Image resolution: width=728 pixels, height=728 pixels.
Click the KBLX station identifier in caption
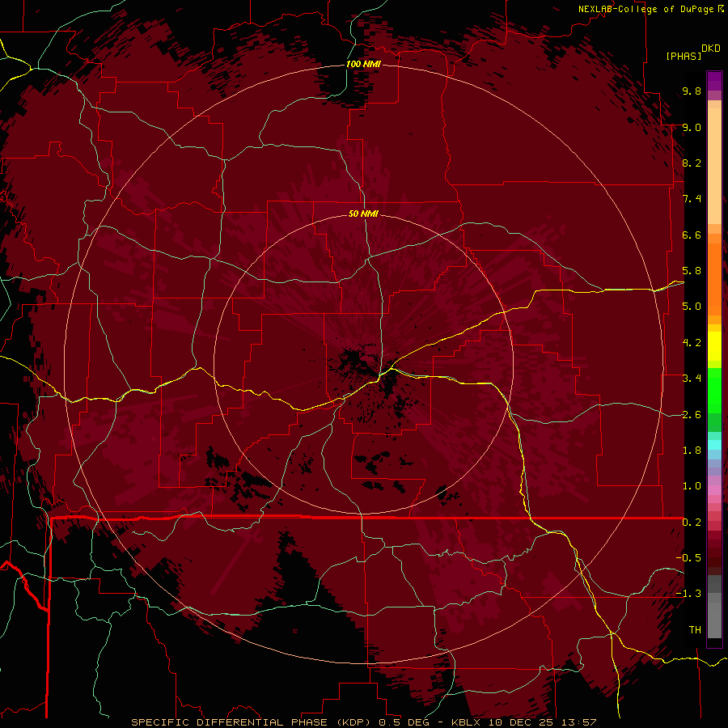(466, 722)
